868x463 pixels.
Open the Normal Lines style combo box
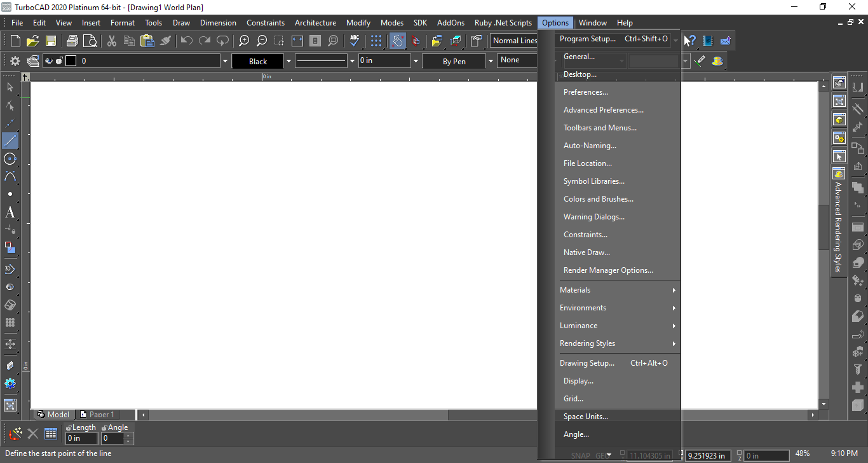[515, 41]
